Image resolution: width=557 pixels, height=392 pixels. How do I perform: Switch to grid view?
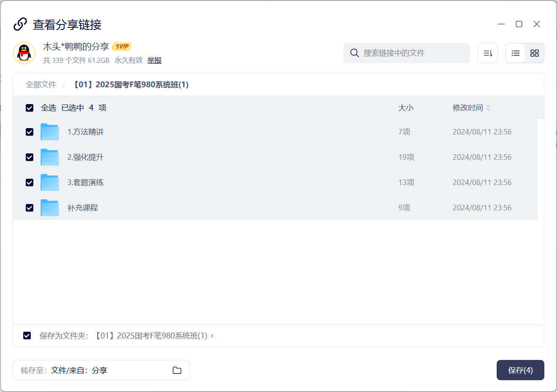(534, 53)
